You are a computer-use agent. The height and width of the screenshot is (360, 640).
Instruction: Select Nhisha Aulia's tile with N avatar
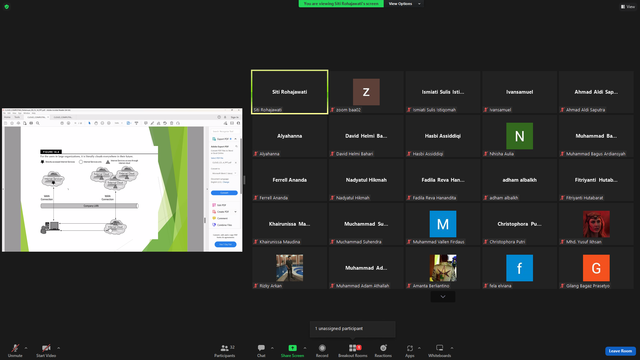519,136
